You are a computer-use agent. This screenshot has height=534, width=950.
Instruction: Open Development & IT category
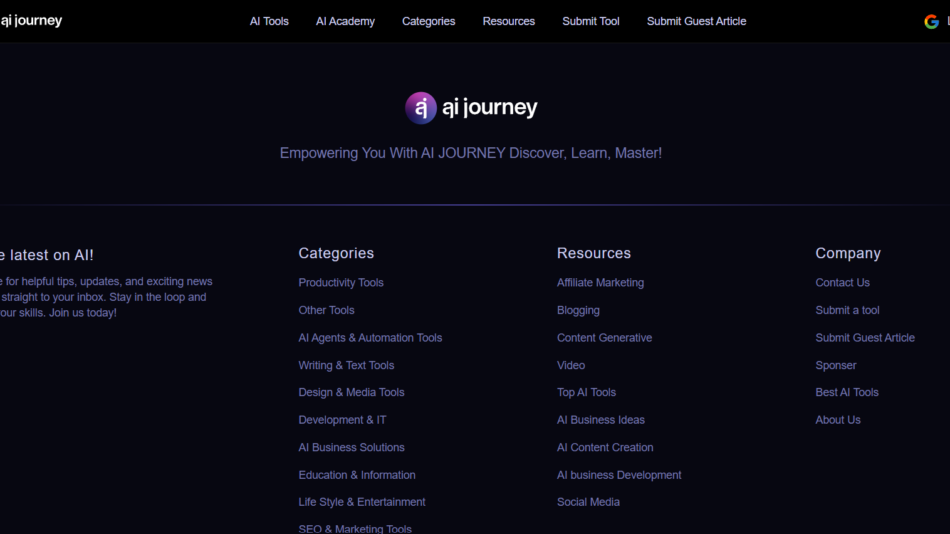pos(342,419)
